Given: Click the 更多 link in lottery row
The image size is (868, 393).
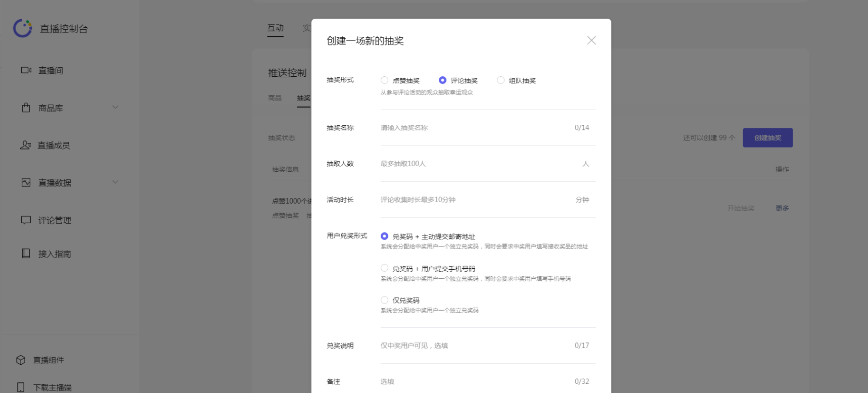Looking at the screenshot, I should [x=782, y=208].
